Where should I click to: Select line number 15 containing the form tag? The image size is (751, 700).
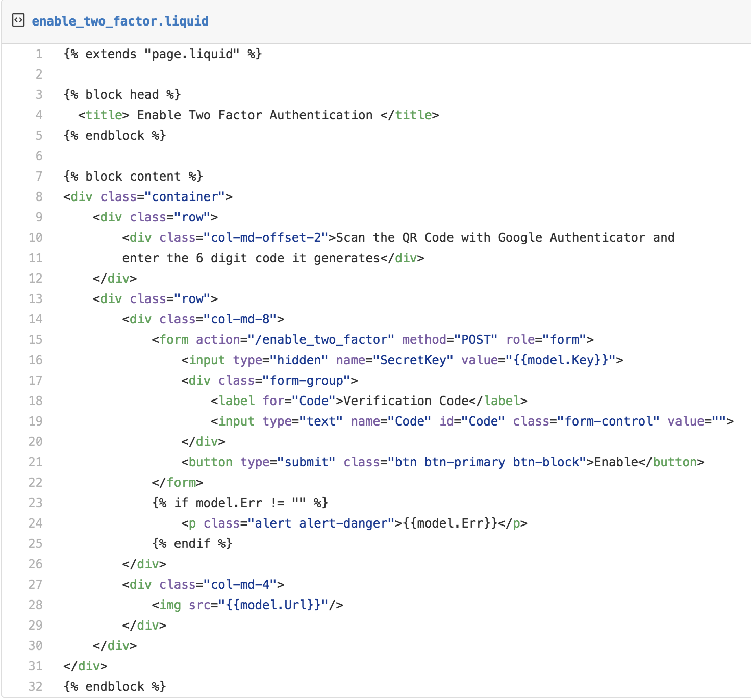(36, 340)
